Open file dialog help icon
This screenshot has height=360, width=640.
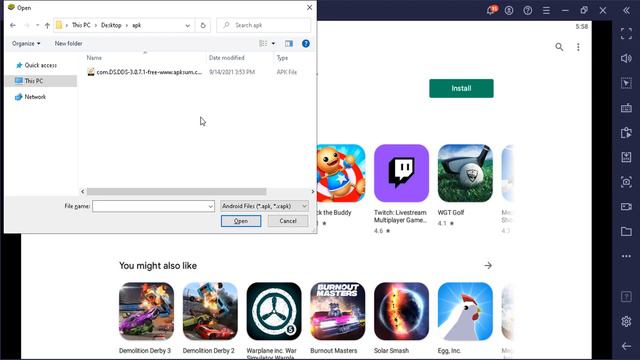tap(306, 44)
